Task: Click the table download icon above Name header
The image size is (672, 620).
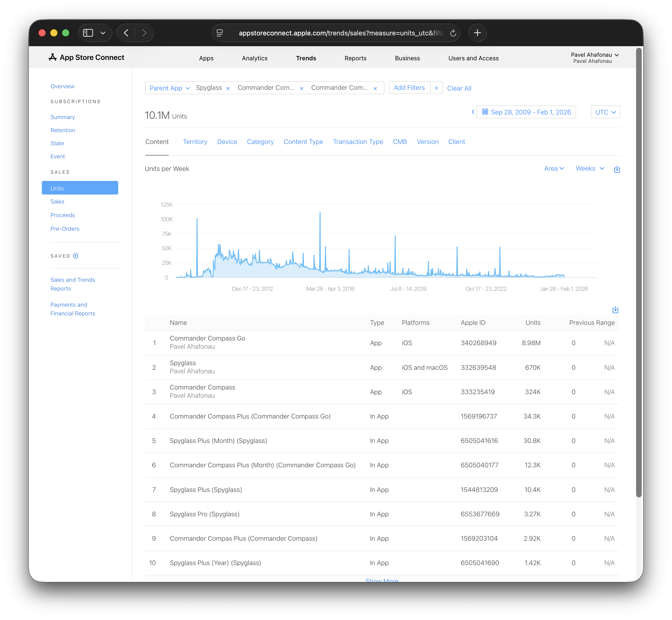Action: click(x=615, y=310)
